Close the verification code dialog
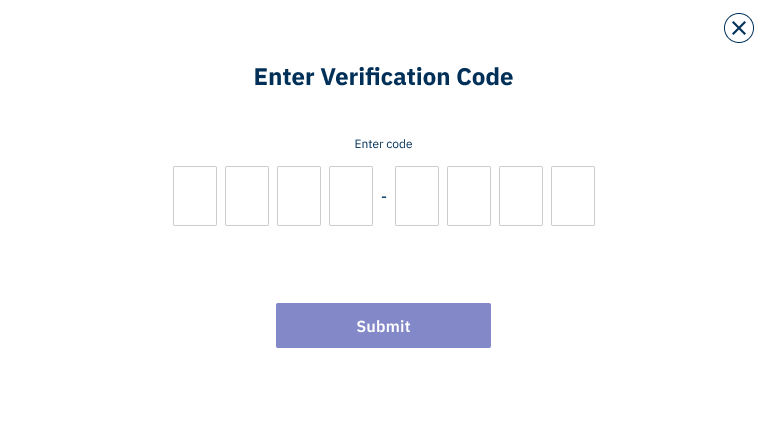This screenshot has width=767, height=429. (x=739, y=28)
